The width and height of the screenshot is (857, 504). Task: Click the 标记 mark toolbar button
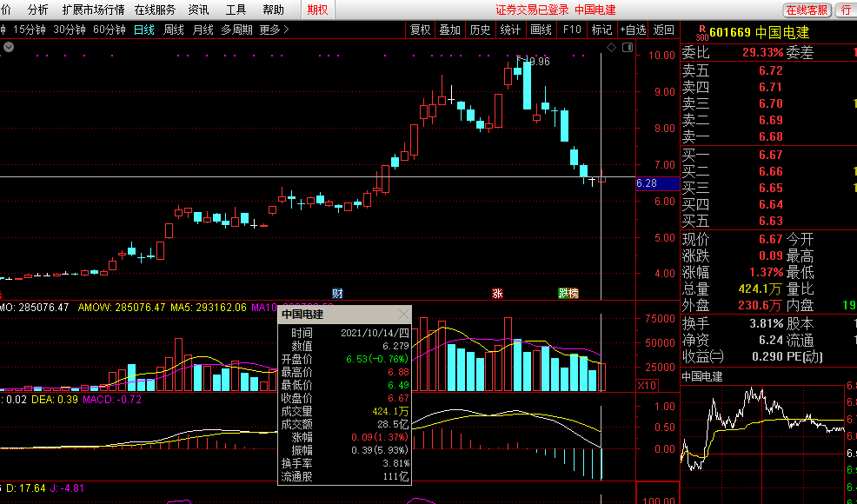pos(601,30)
